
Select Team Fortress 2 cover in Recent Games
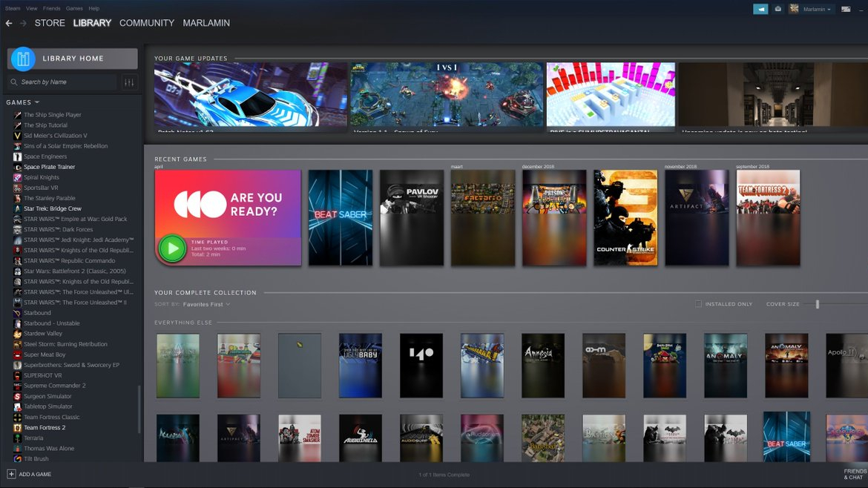coord(769,217)
